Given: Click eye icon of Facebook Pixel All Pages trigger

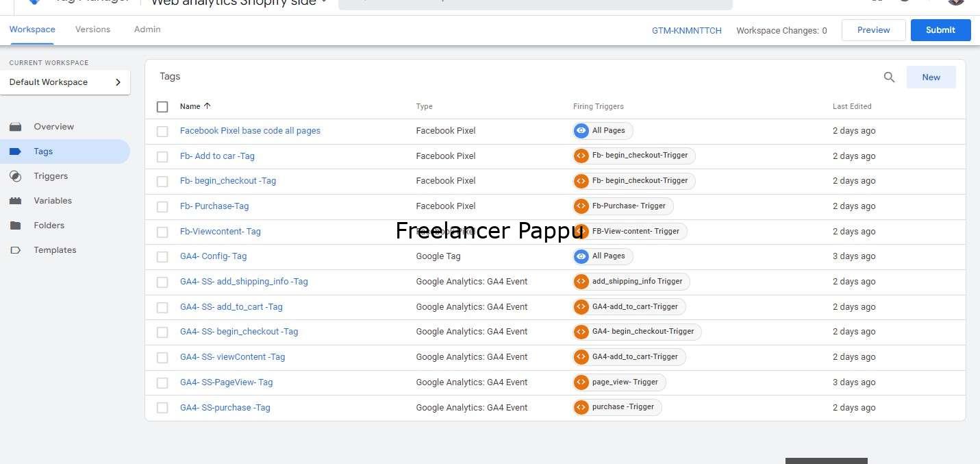Looking at the screenshot, I should pos(581,130).
